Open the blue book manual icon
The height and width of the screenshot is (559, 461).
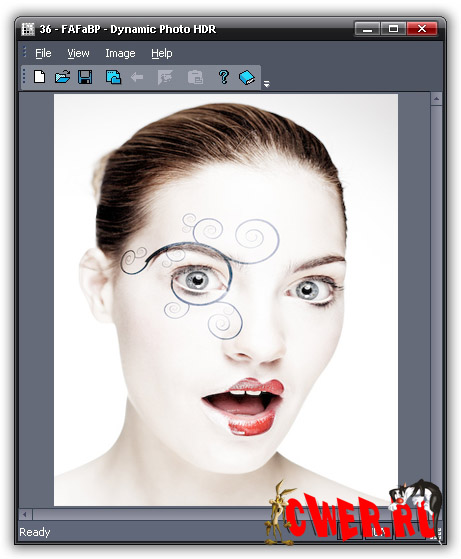(247, 77)
